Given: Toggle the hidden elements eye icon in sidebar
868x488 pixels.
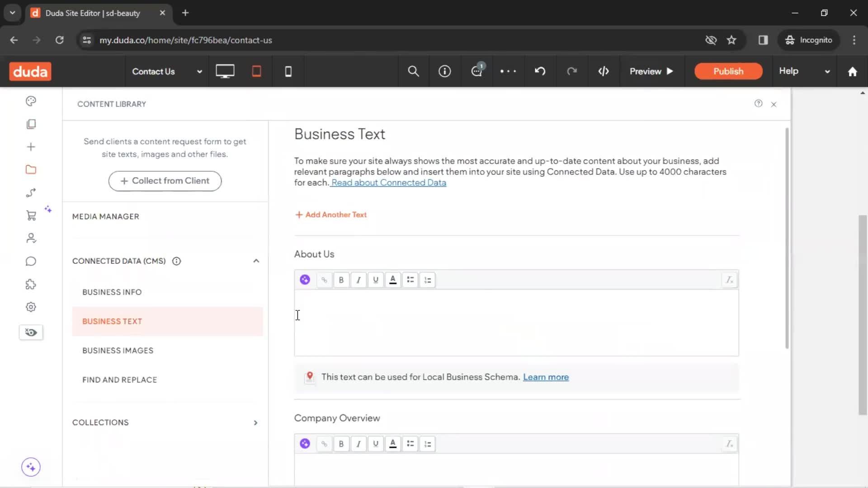Looking at the screenshot, I should point(31,333).
